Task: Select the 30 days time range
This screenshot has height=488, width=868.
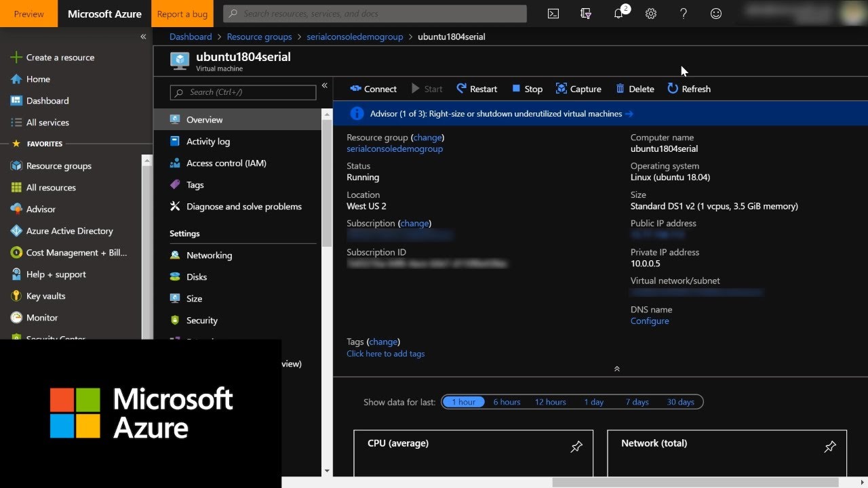Action: [681, 402]
